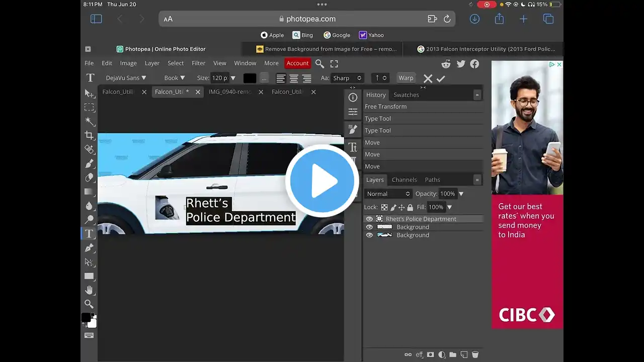Screen dimensions: 644x362
Task: Expand the Sharp anti-aliasing dropdown
Action: pos(347,78)
